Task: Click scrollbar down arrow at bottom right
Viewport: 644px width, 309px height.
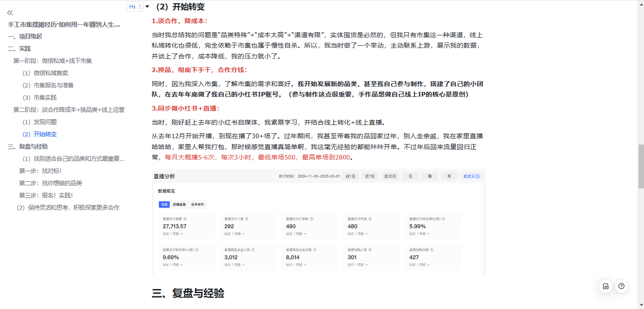Action: click(x=640, y=305)
